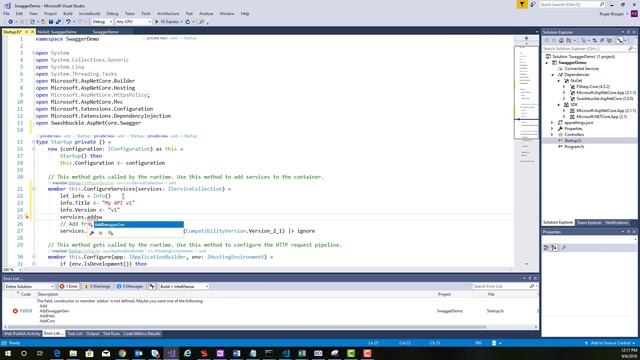640x360 pixels.
Task: Collapse the NuGet node
Action: (x=559, y=81)
